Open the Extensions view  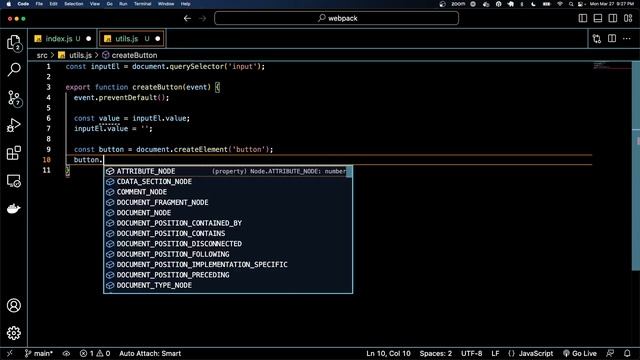tap(14, 153)
